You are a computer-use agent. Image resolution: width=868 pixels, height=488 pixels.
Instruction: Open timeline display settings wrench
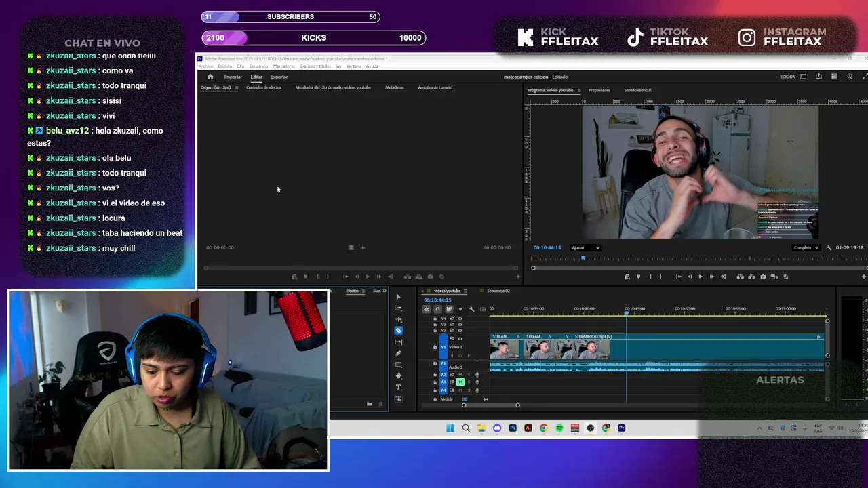point(472,309)
